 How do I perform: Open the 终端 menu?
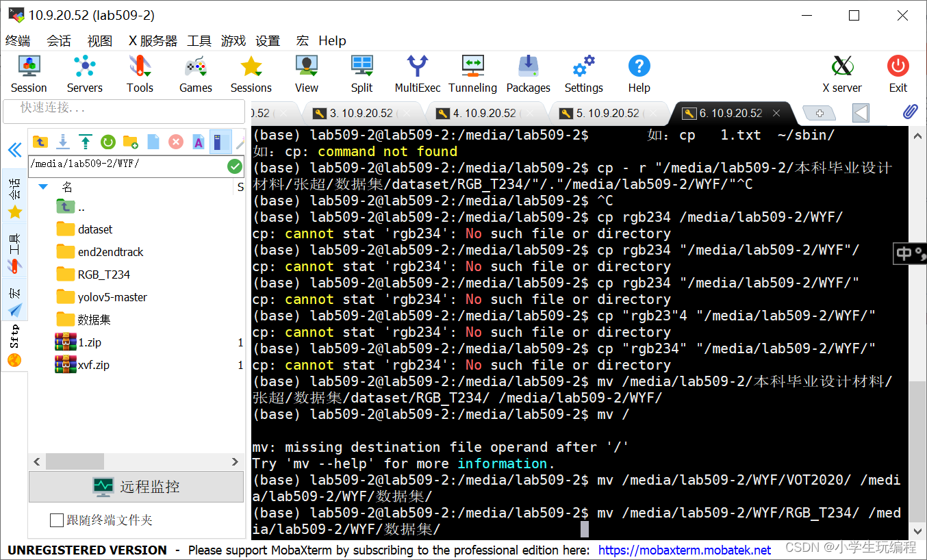point(18,40)
